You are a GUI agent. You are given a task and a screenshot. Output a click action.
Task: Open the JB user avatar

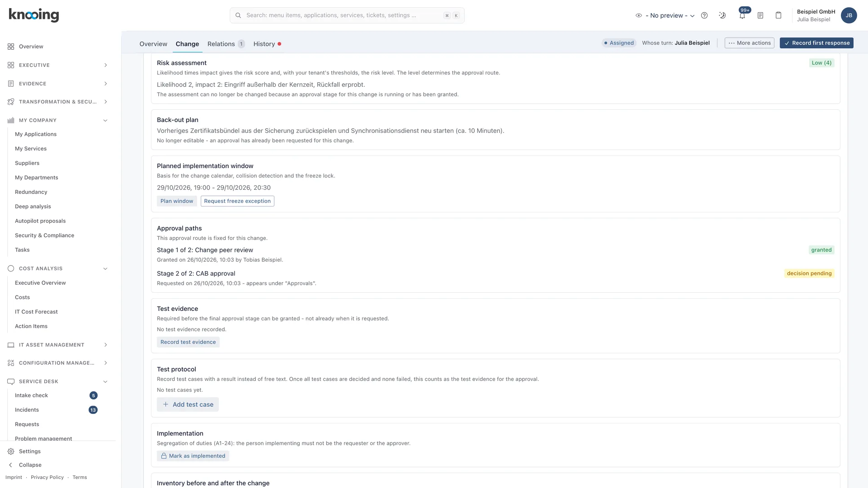[x=849, y=15]
